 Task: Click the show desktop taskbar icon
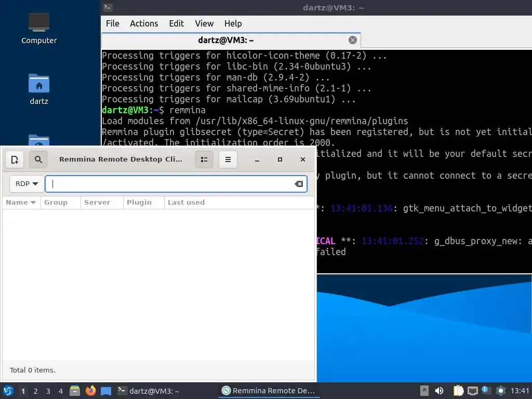tap(106, 391)
